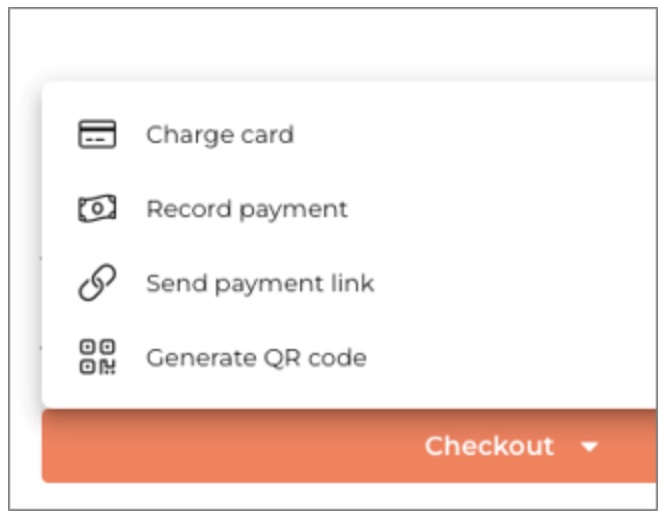The image size is (668, 516).
Task: Click the "Send payment link" text
Action: (x=260, y=283)
